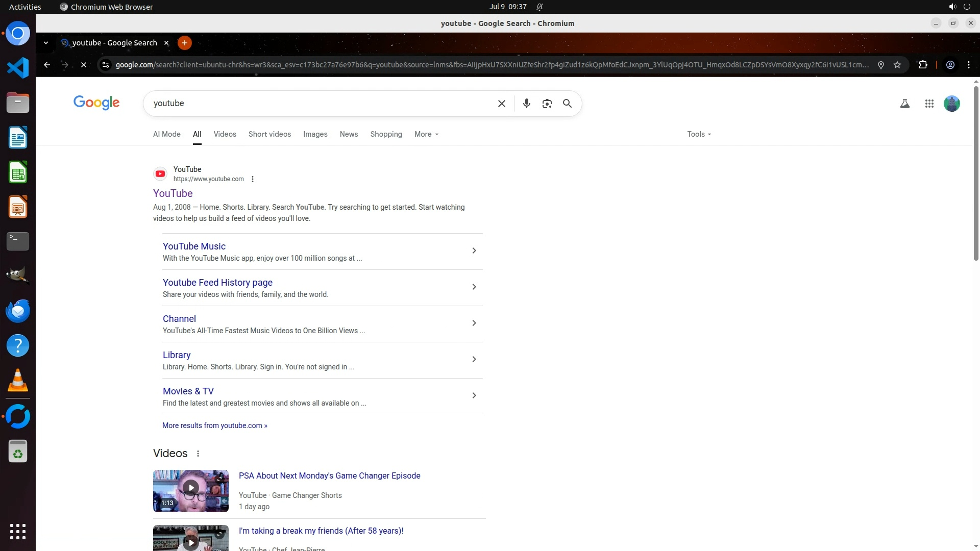
Task: Open Google Lens image search
Action: [547, 104]
